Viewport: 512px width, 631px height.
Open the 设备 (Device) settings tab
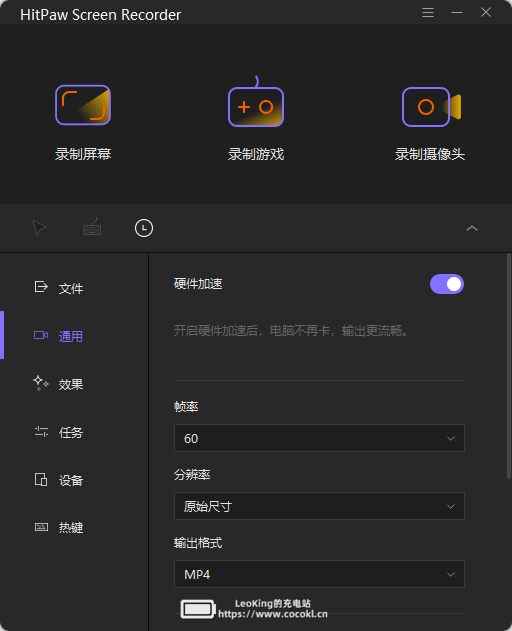pos(74,480)
